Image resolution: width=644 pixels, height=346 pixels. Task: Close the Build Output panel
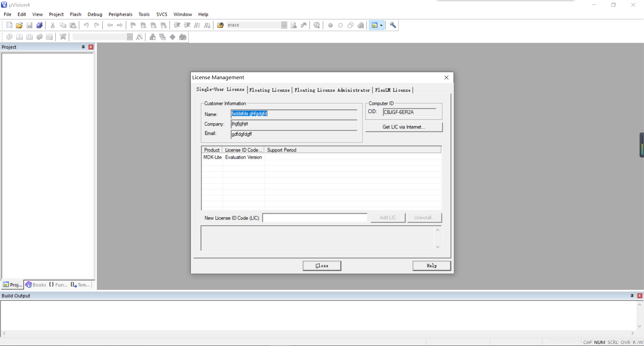click(x=640, y=296)
